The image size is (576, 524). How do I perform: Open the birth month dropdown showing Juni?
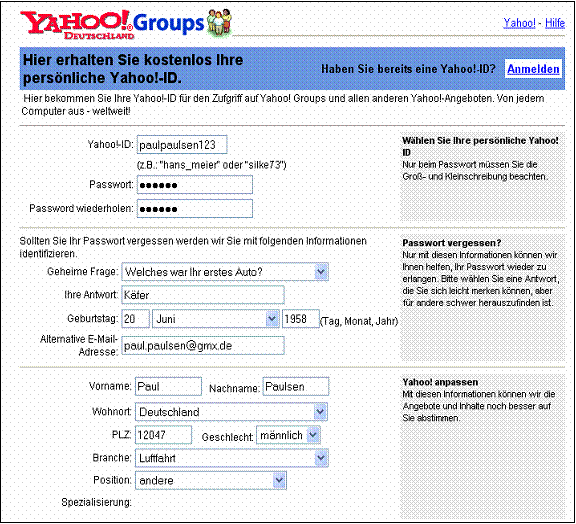click(216, 319)
